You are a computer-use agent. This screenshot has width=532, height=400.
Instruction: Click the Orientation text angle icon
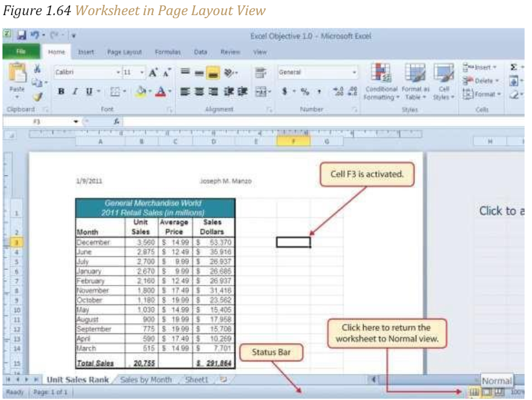(230, 72)
